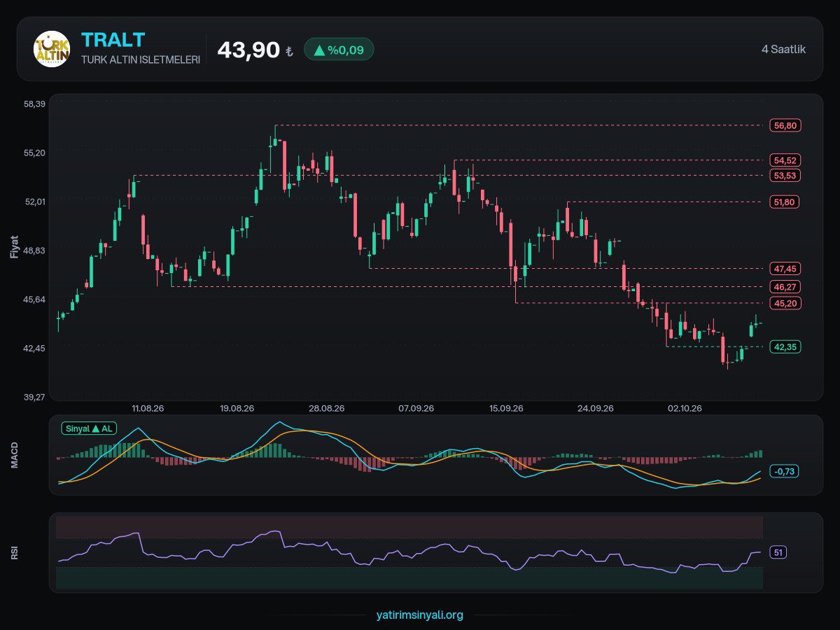
Task: Open the yatirimsinyali.org link
Action: [420, 615]
